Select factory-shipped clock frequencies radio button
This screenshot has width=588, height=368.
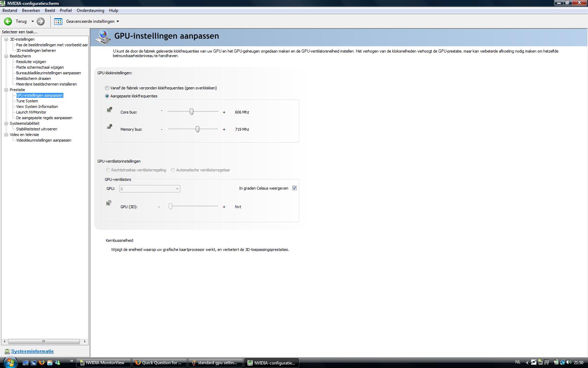tap(107, 88)
